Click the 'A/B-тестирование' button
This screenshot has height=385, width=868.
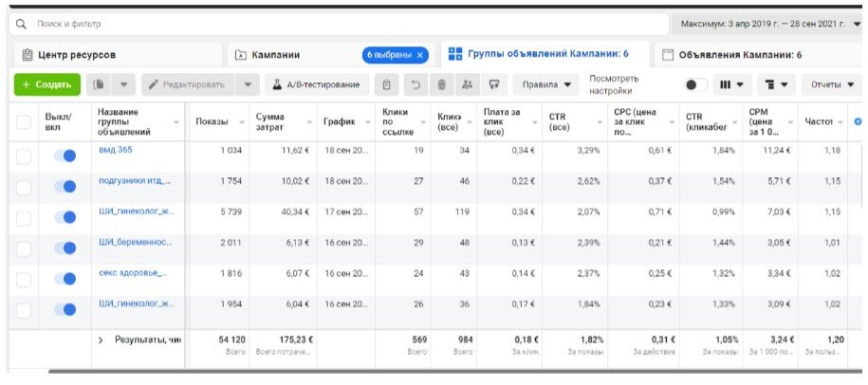coord(317,84)
